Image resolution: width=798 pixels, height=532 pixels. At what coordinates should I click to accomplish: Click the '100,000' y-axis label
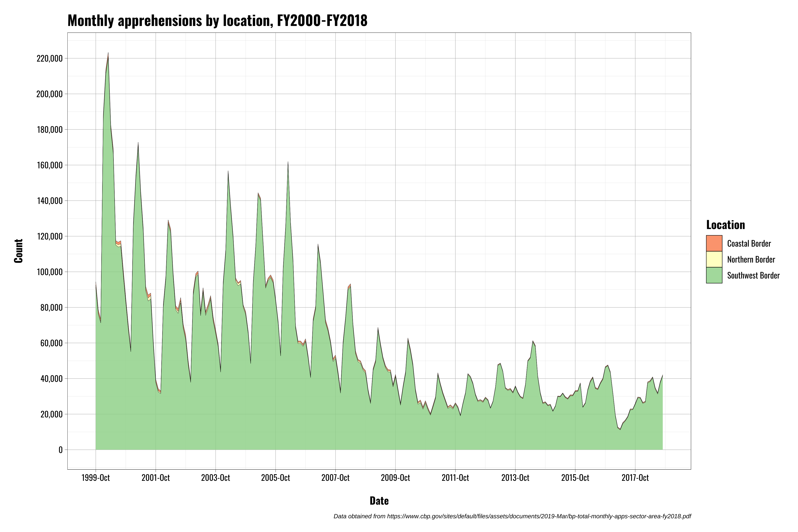49,272
